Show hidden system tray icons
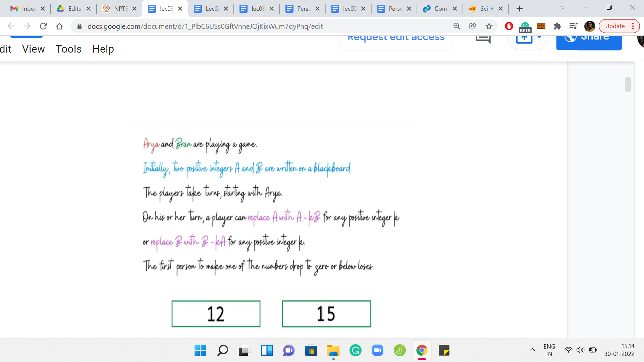Screen dimensions: 644x362 click(532, 350)
